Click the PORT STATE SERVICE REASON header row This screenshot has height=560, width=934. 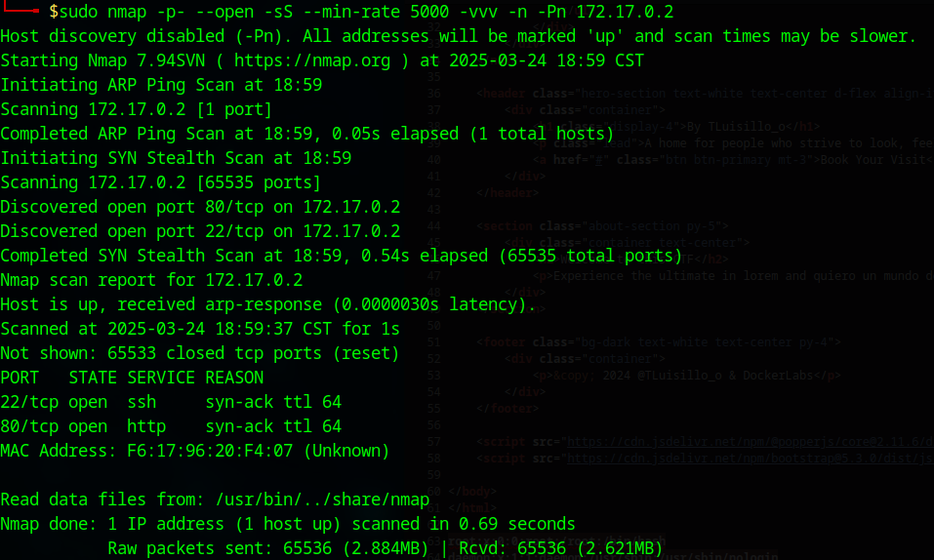coord(132,378)
